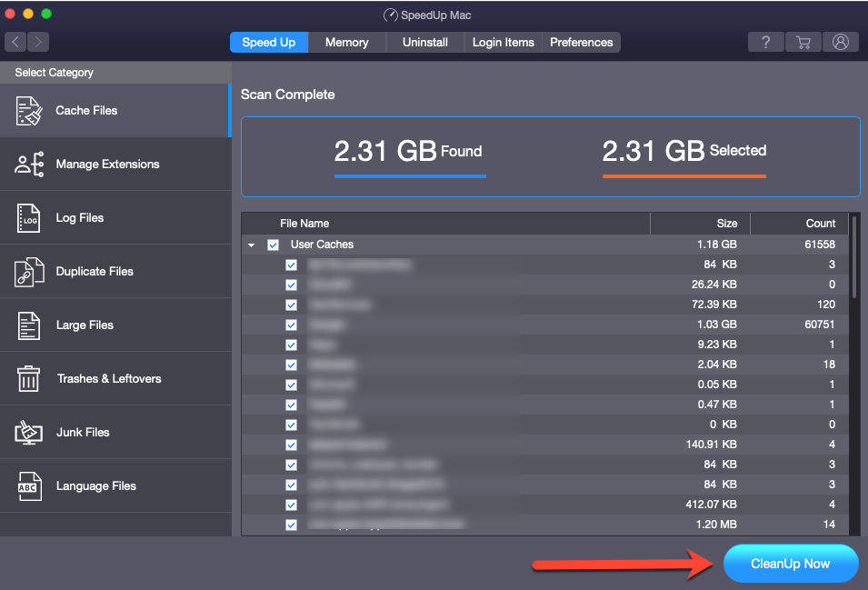Uncheck the 26.24 KB item checkbox

(291, 285)
